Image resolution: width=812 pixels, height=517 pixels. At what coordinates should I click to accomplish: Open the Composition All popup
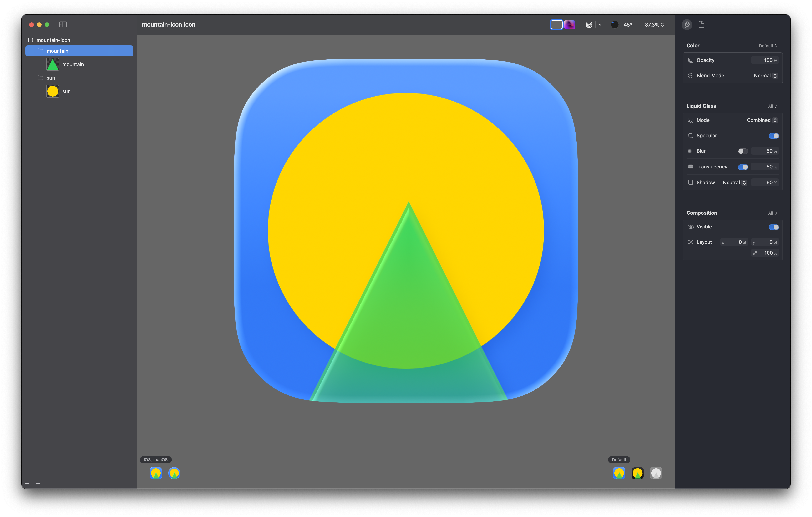click(773, 213)
